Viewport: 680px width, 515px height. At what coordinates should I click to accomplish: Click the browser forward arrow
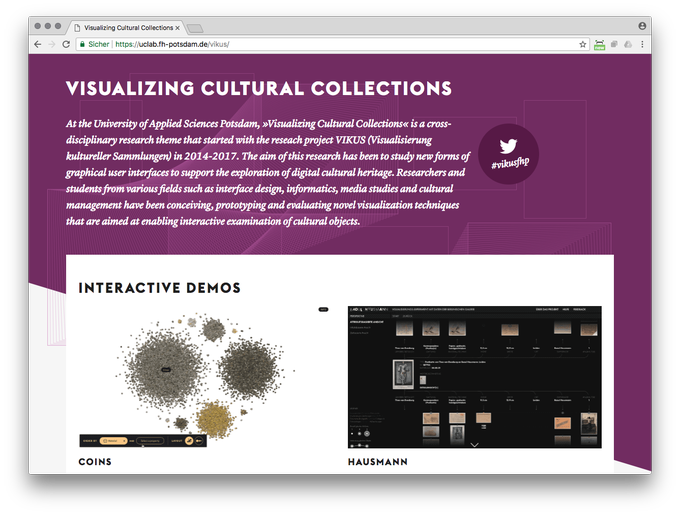pos(52,44)
